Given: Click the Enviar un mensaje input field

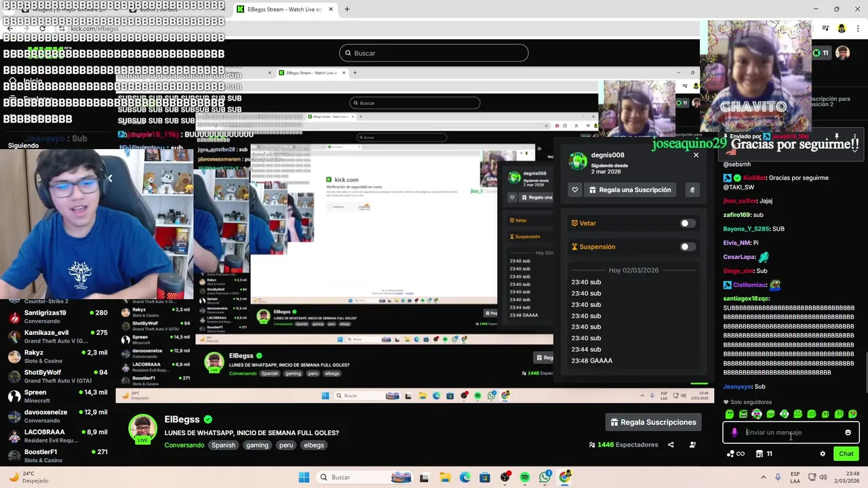Looking at the screenshot, I should tap(791, 432).
